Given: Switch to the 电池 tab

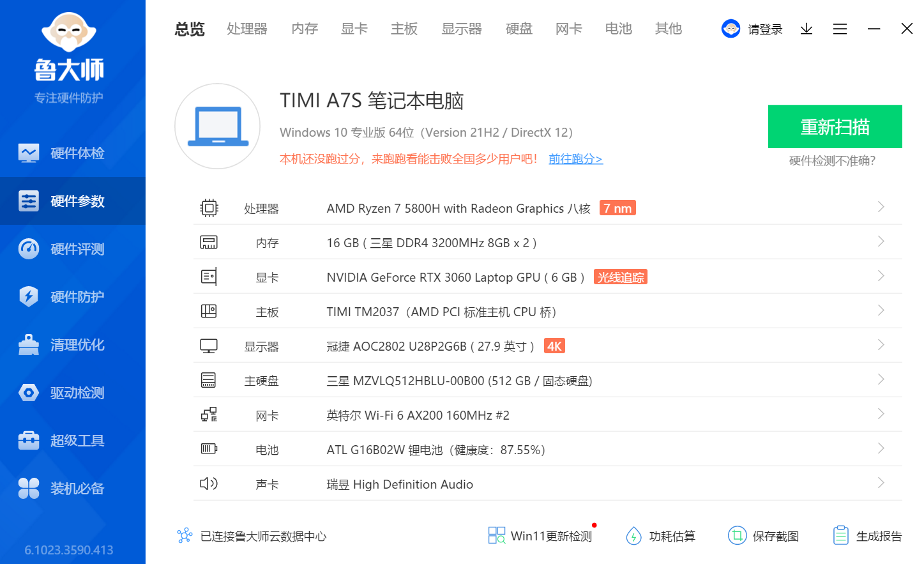Looking at the screenshot, I should coord(619,29).
